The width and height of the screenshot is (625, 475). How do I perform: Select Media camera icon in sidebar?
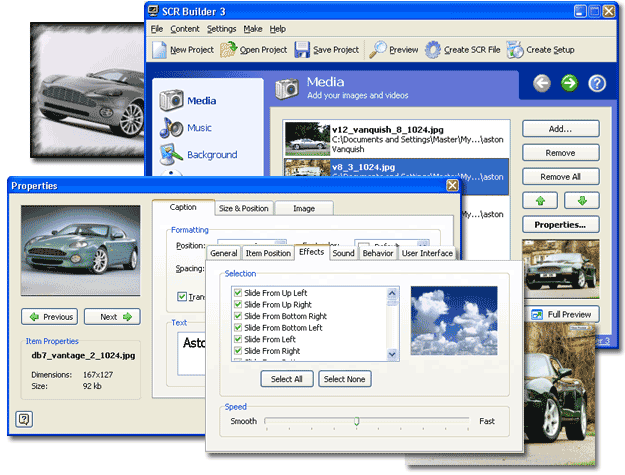(171, 100)
